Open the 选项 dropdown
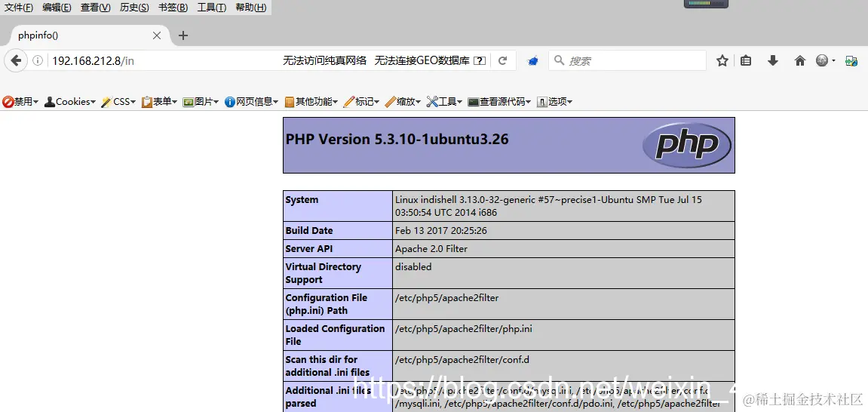 [x=555, y=102]
